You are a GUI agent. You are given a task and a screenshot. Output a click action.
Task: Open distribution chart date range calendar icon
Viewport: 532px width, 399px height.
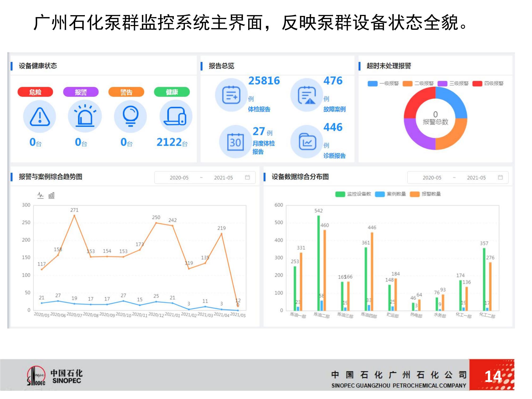(500, 177)
